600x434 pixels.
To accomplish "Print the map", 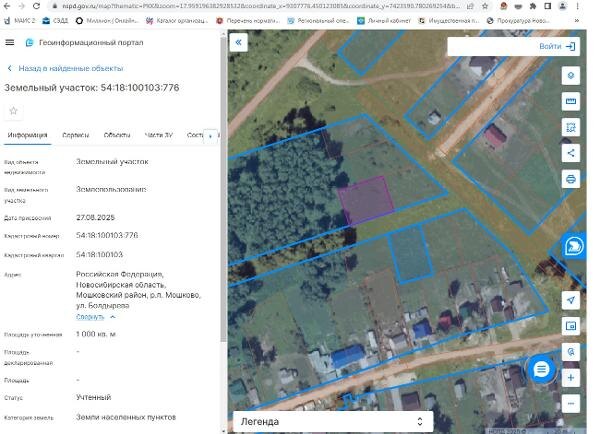I will 571,179.
